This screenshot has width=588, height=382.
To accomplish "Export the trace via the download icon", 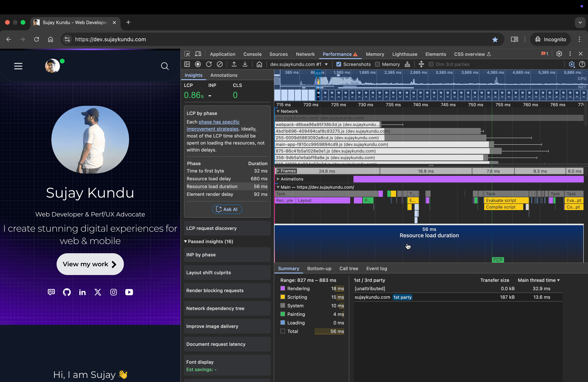I will point(245,64).
